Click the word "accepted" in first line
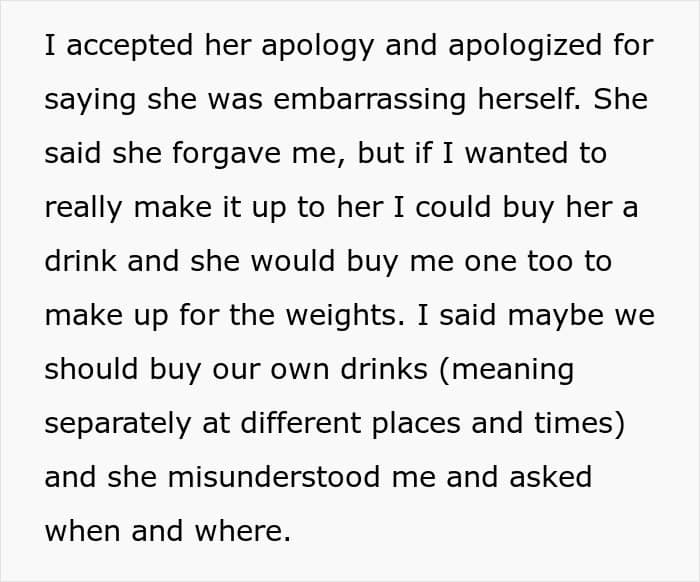700x582 pixels. (x=129, y=46)
